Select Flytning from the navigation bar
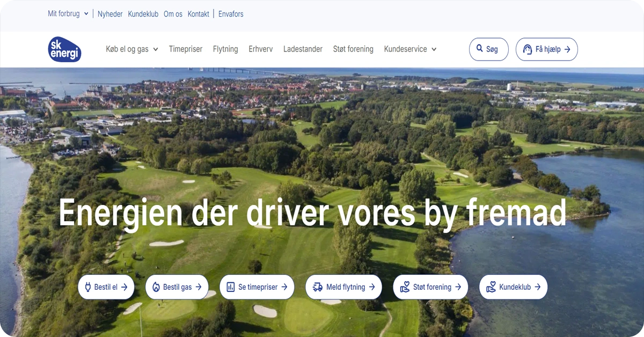The height and width of the screenshot is (337, 644). click(x=225, y=49)
